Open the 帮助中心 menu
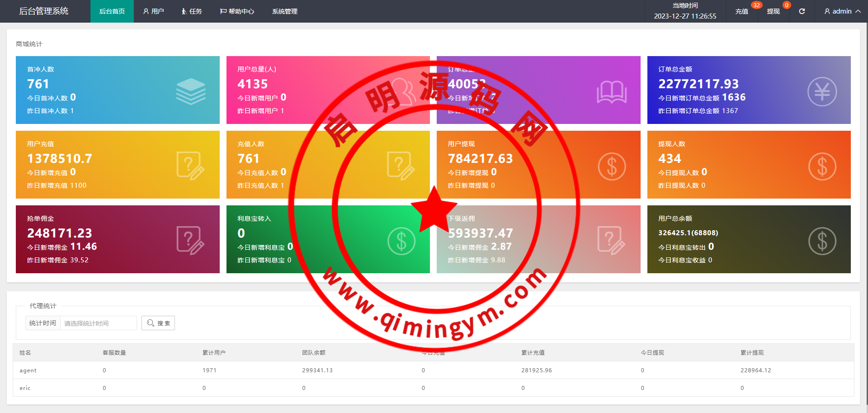 (x=237, y=11)
